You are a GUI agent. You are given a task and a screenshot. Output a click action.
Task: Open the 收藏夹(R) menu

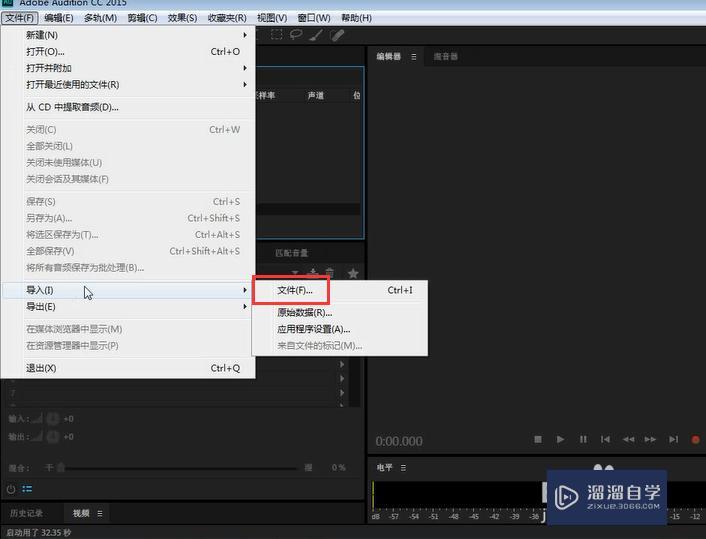click(227, 18)
